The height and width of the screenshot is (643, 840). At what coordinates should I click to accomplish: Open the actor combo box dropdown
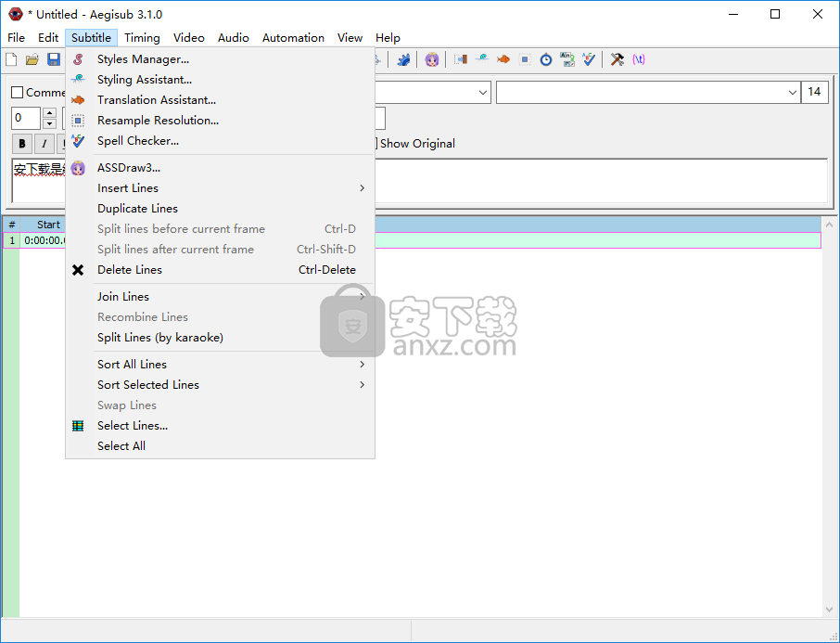point(793,92)
